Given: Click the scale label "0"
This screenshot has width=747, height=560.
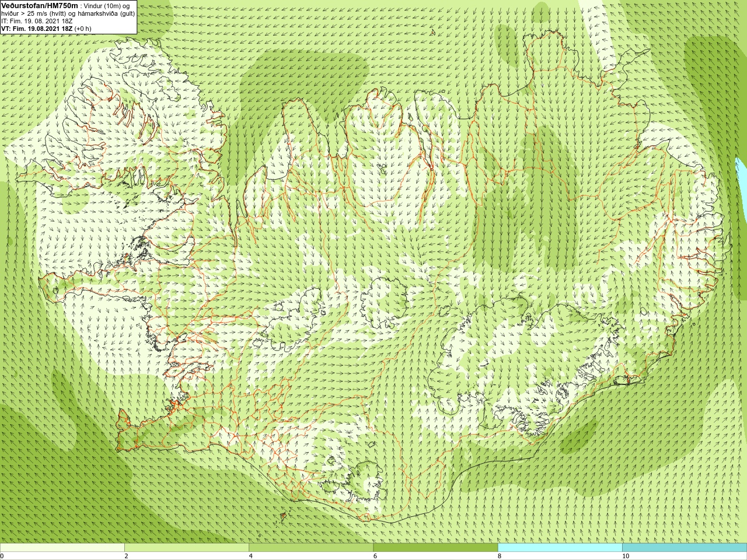Looking at the screenshot, I should pos(2,556).
